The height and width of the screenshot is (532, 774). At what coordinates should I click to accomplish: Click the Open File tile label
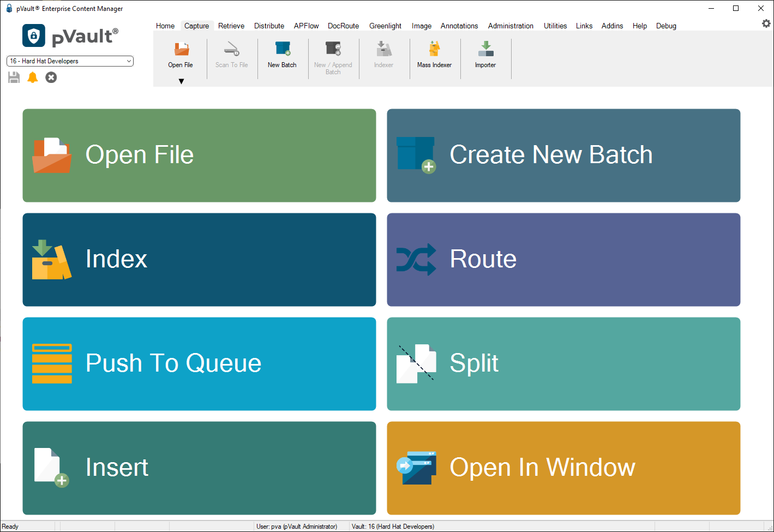(x=140, y=155)
